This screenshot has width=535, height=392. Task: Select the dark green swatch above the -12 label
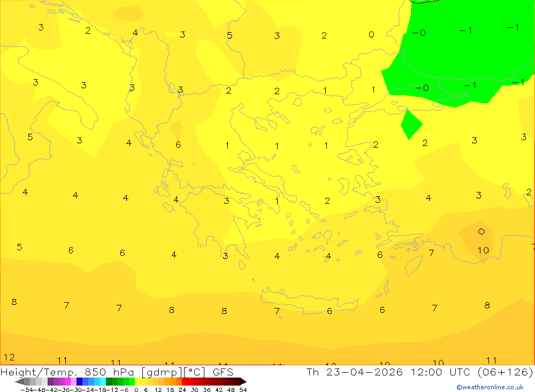coord(109,381)
